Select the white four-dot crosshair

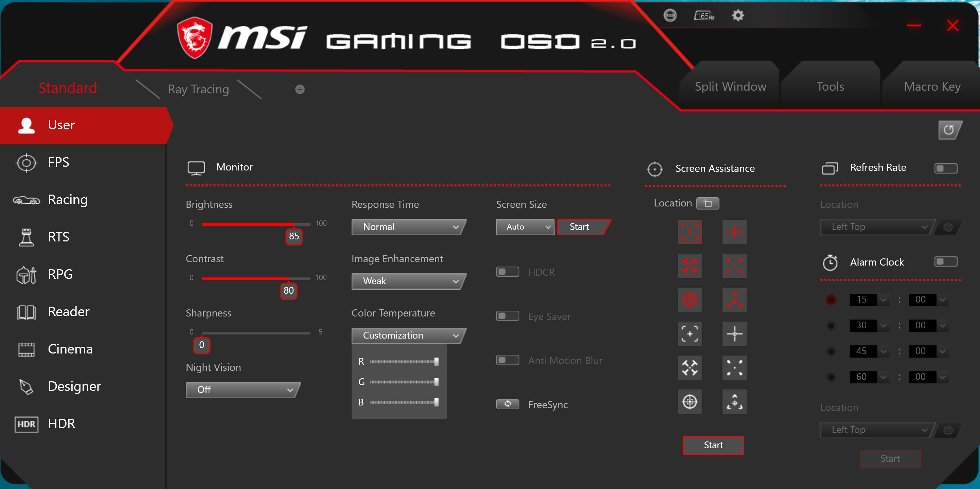coord(735,368)
